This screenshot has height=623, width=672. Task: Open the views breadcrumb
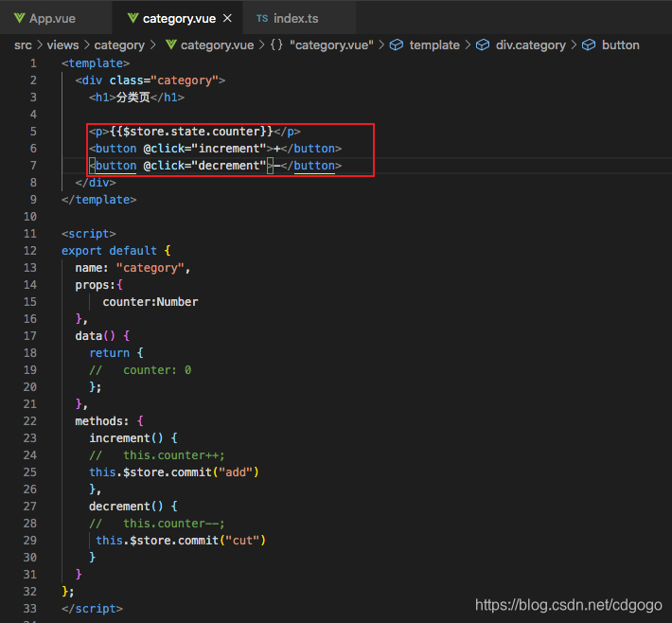[62, 45]
